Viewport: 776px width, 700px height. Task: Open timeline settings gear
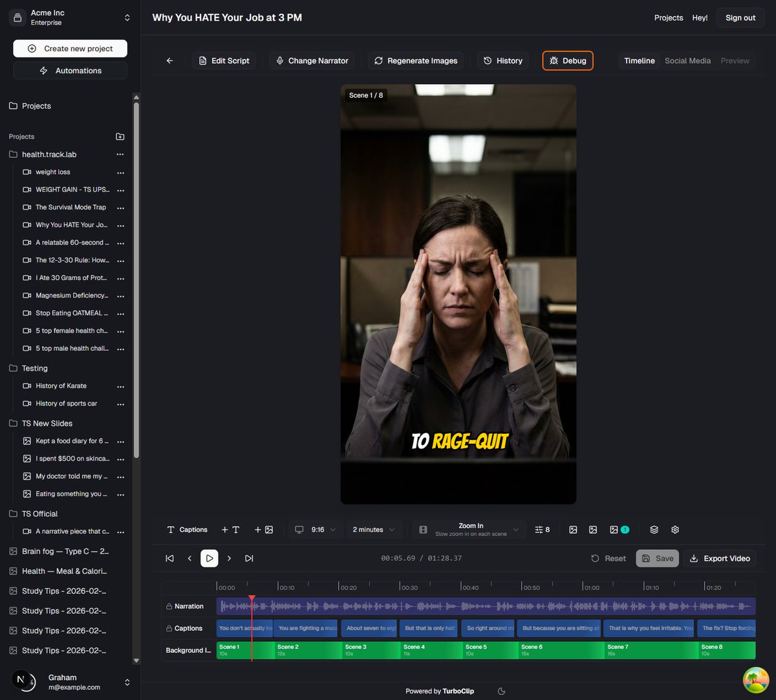pyautogui.click(x=675, y=530)
